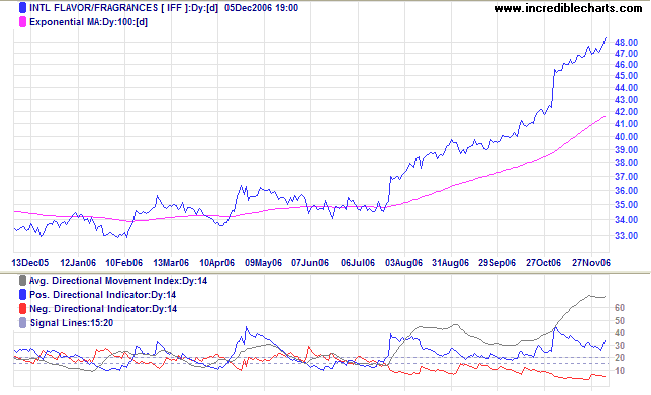Click the www.incrediblecharts.com text

568,8
